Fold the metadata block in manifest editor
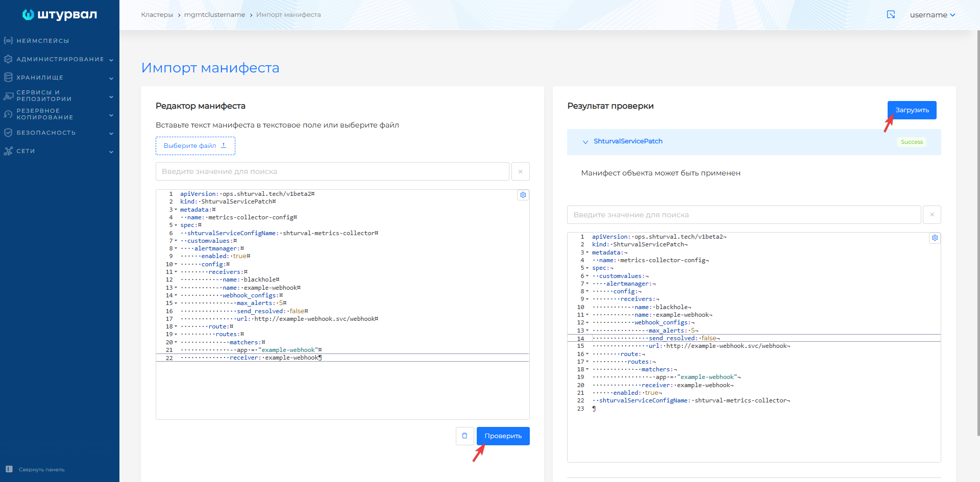 [176, 210]
